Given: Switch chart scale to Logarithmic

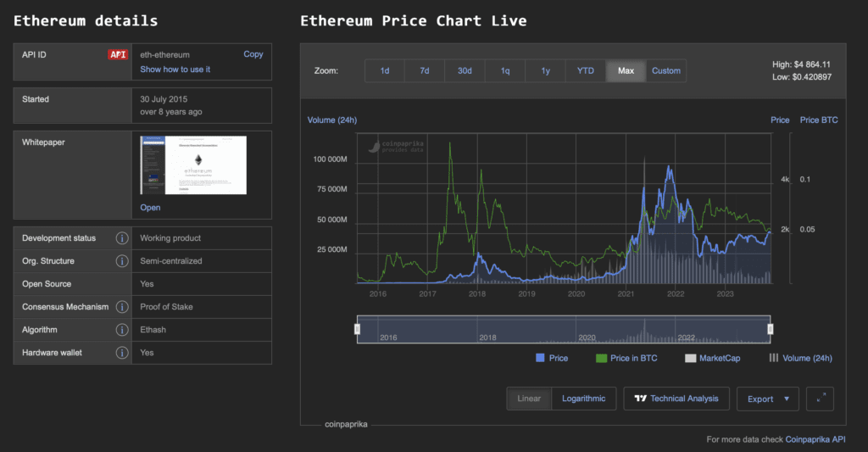Looking at the screenshot, I should tap(583, 399).
